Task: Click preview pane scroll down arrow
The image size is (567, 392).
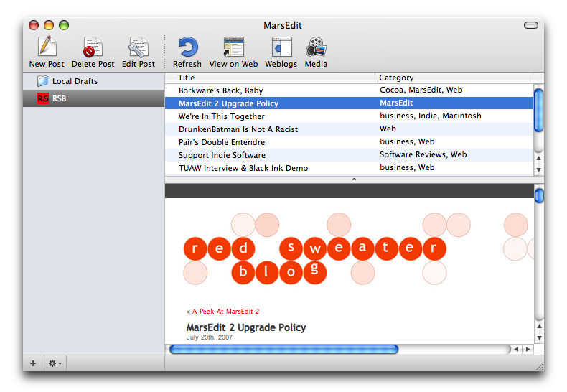Action: point(539,337)
